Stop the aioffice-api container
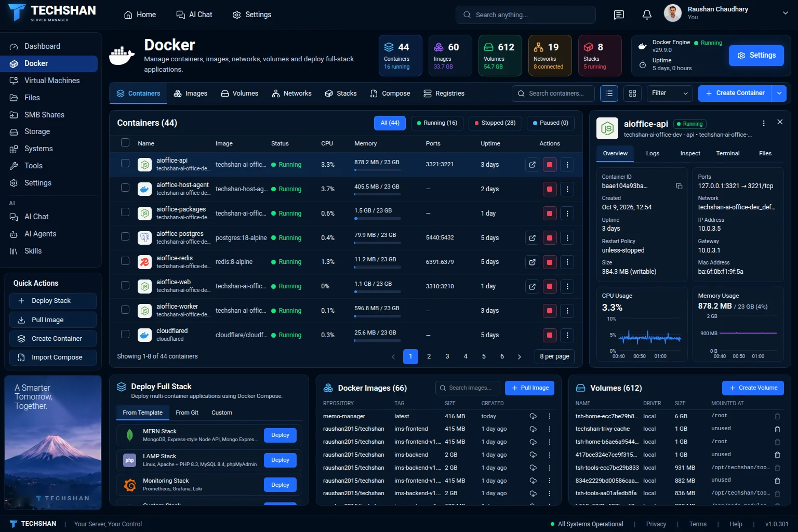This screenshot has height=532, width=798. (550, 165)
